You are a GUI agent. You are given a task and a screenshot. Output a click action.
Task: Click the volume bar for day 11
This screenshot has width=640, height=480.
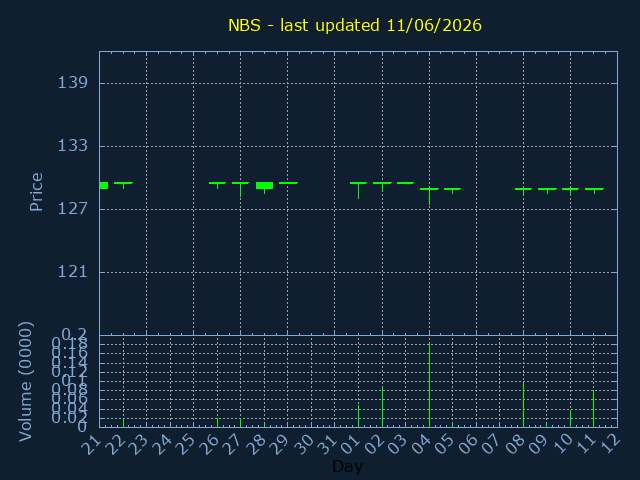tap(594, 409)
